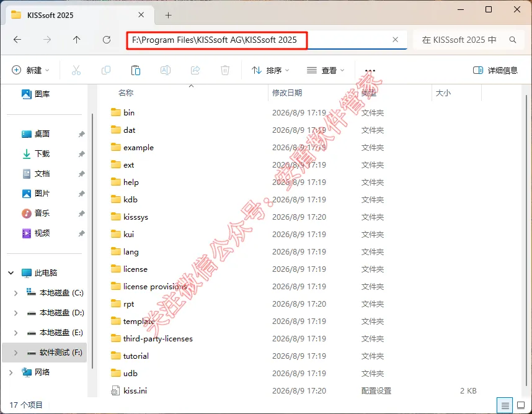Sort by 修改日期 column header
This screenshot has height=414, width=532.
coord(287,92)
